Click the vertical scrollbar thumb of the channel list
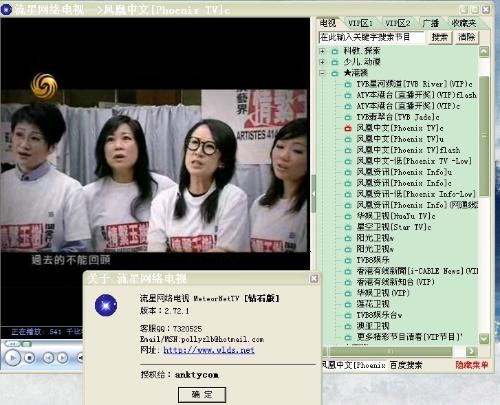This screenshot has width=500, height=405. click(x=484, y=136)
